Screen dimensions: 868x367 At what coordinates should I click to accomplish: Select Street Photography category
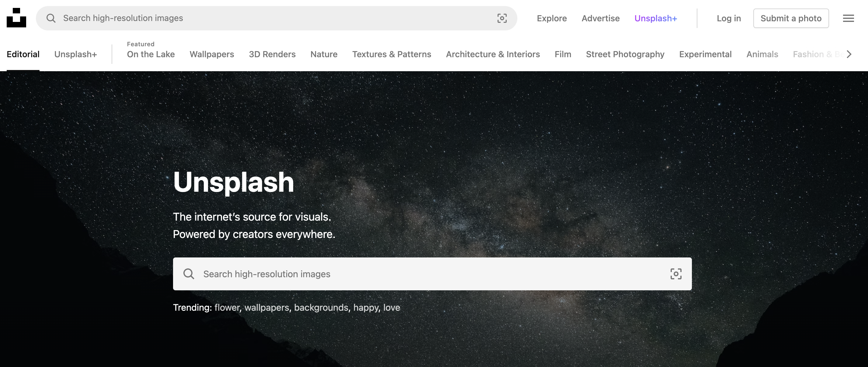coord(625,54)
